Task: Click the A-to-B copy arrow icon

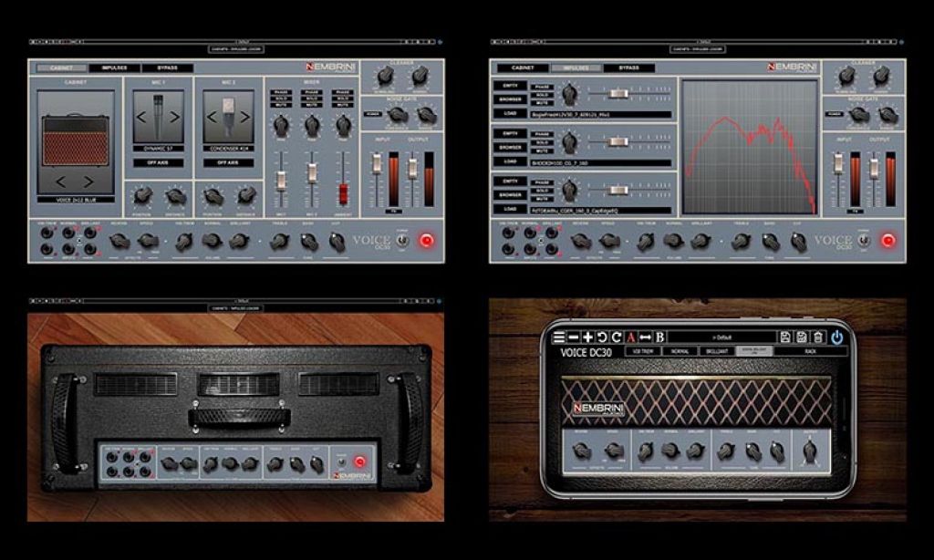Action: pos(645,337)
